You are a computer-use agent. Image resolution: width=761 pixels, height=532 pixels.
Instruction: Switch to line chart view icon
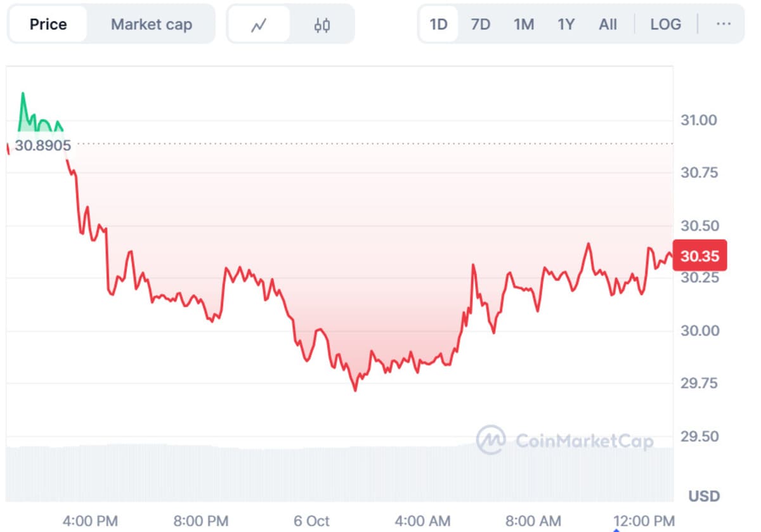click(259, 25)
